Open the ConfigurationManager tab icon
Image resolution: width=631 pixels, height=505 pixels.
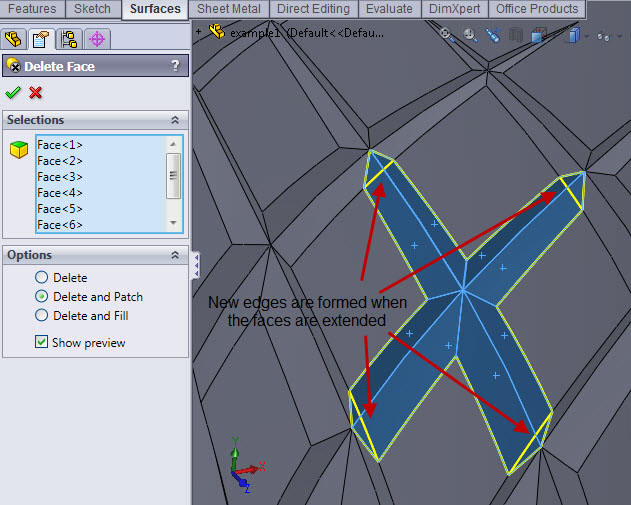pyautogui.click(x=69, y=39)
